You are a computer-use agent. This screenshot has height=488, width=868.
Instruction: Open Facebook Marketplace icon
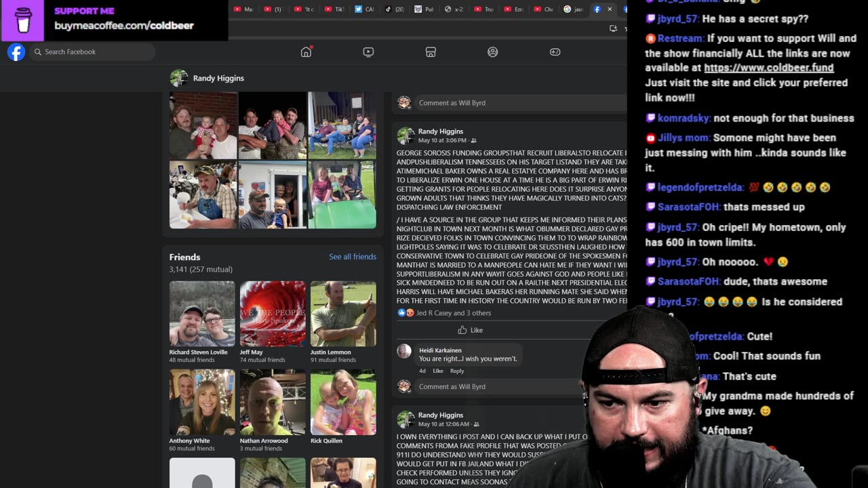point(431,52)
